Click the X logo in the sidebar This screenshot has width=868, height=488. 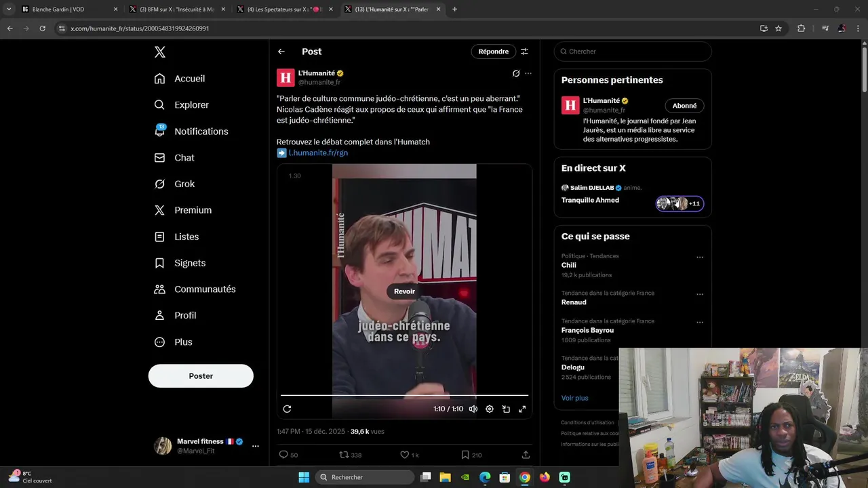click(x=159, y=52)
